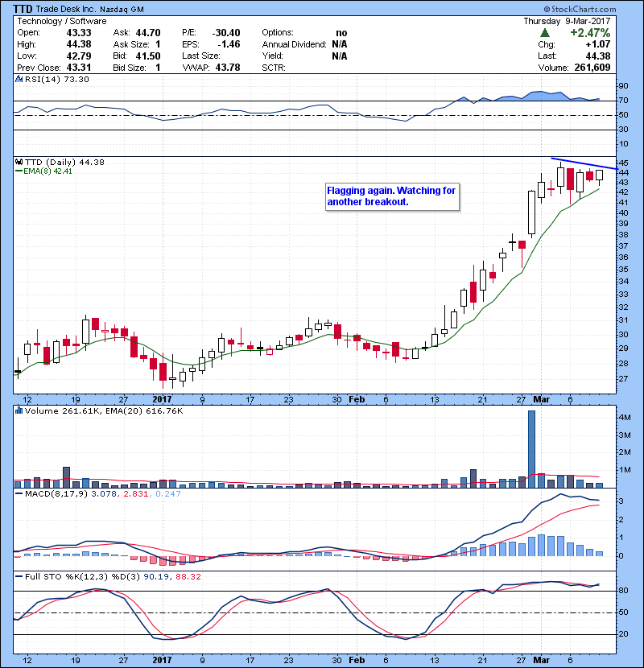
Task: Click the Flagging again annotation box
Action: click(x=392, y=196)
